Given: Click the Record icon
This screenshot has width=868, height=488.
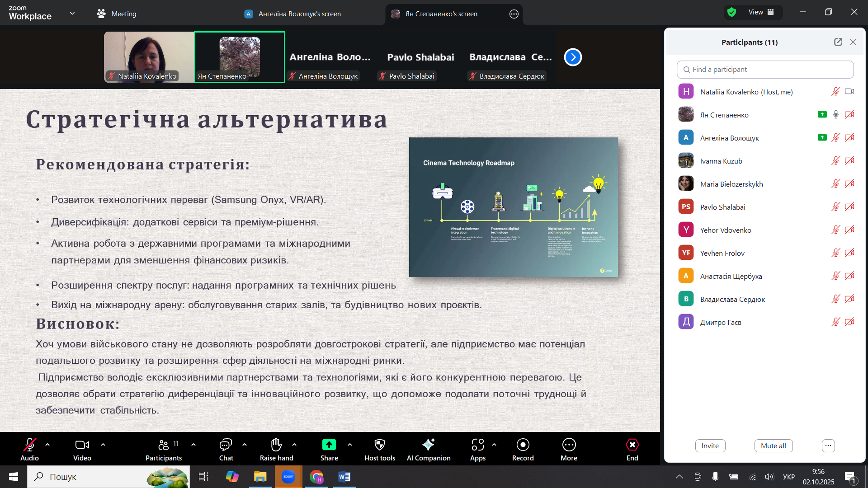Looking at the screenshot, I should (x=523, y=445).
